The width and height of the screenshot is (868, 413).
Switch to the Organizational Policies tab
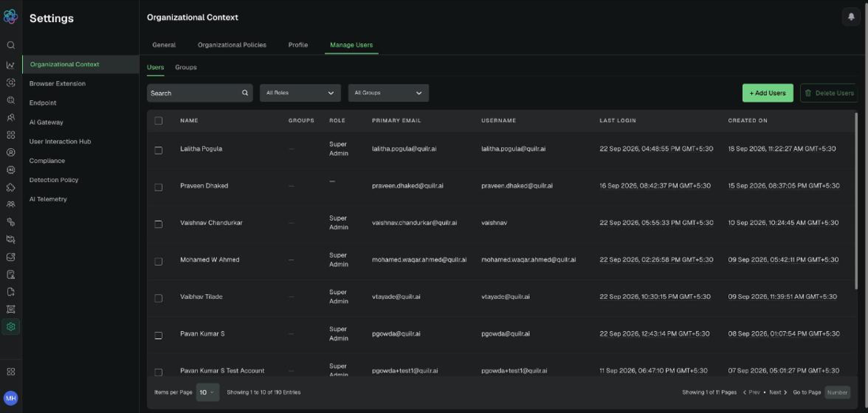pos(232,45)
